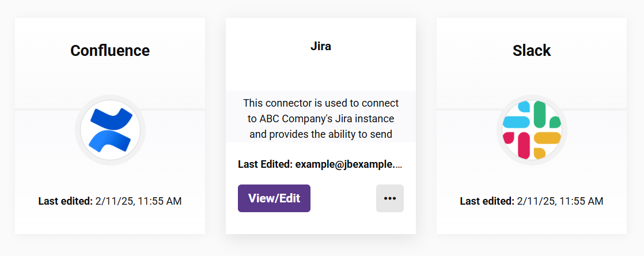The image size is (644, 256).
Task: Click the Confluence card's timestamp
Action: point(138,201)
